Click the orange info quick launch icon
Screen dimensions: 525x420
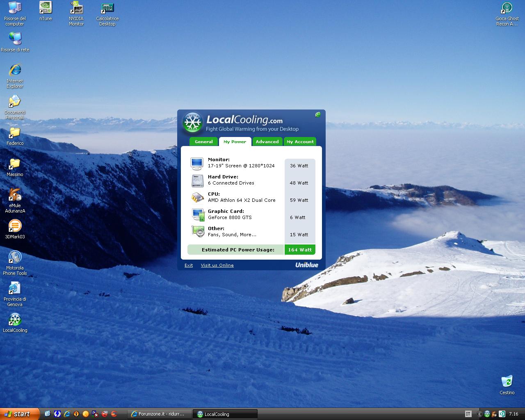click(76, 414)
